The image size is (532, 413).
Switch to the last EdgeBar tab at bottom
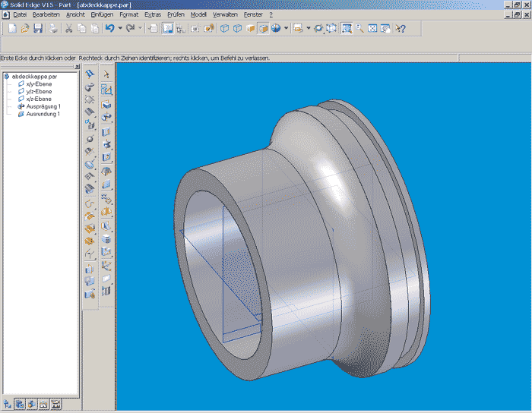(56, 404)
